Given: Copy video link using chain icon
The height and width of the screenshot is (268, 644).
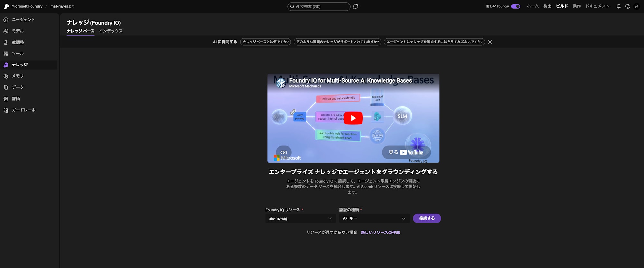Looking at the screenshot, I should click(284, 152).
